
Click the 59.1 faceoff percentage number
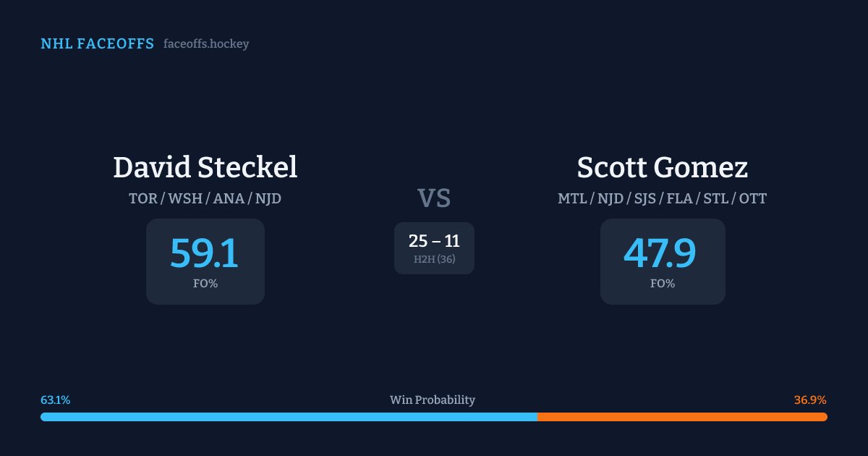205,253
